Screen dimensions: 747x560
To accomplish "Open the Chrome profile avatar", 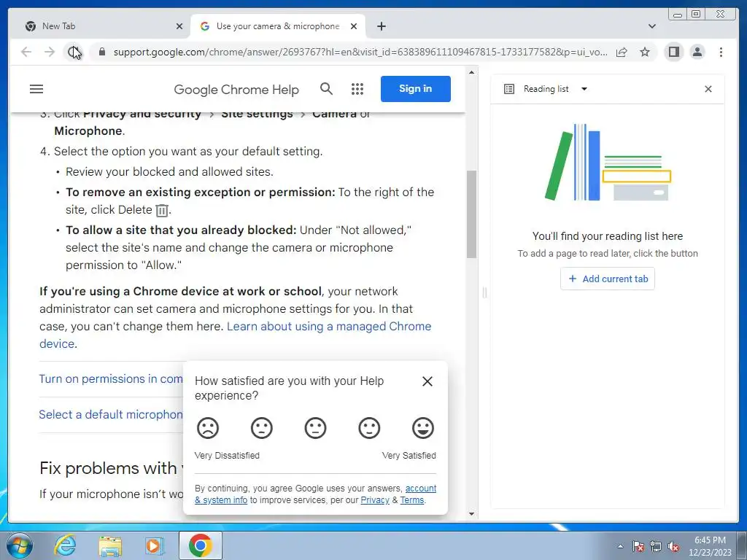I will pos(697,52).
